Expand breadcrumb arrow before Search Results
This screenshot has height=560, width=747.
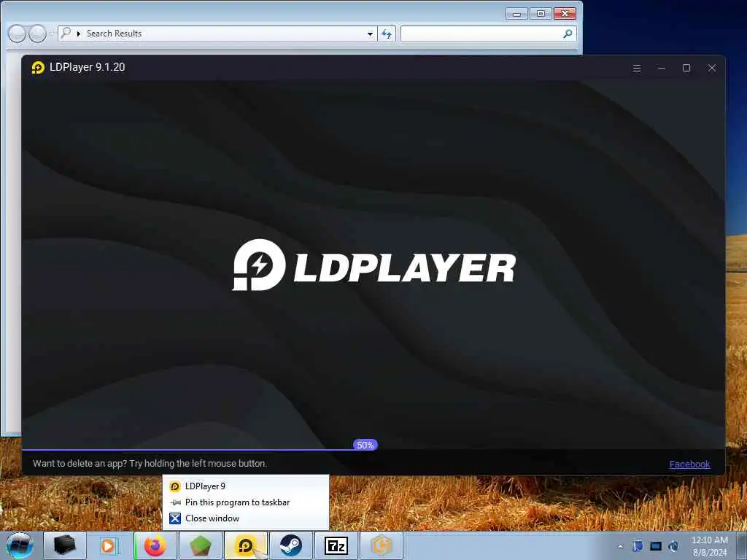point(79,34)
